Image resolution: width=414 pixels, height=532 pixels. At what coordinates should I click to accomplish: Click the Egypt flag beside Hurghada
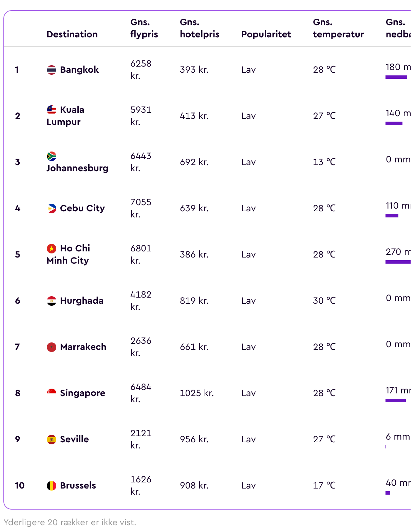tap(52, 301)
